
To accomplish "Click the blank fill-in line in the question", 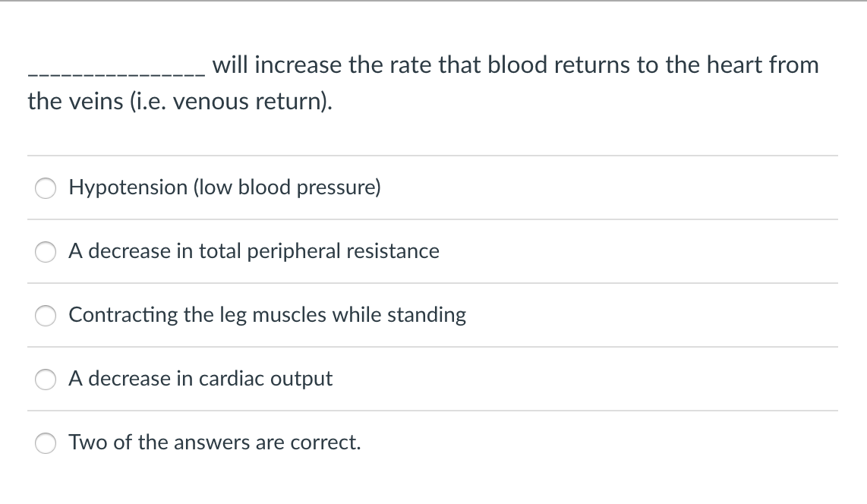I will [x=114, y=72].
